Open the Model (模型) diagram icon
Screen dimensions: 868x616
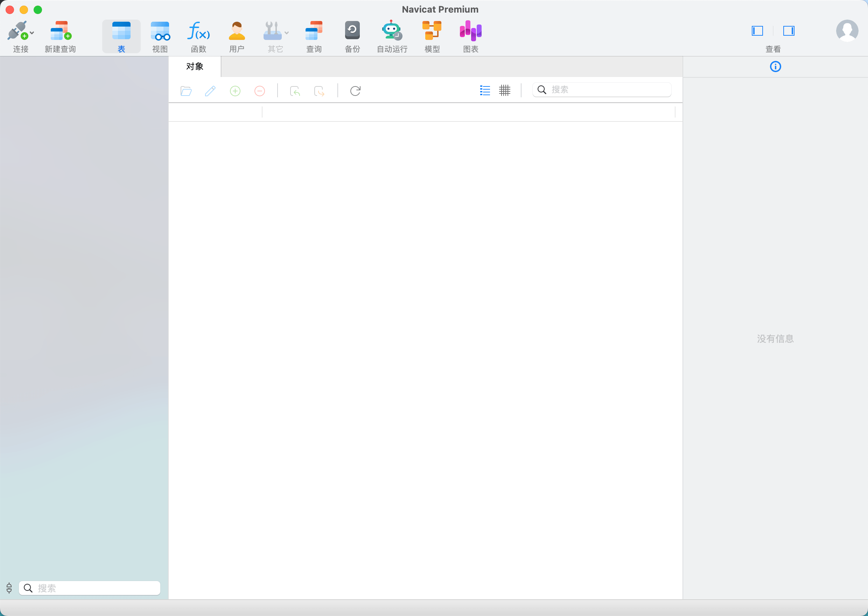[x=432, y=31]
